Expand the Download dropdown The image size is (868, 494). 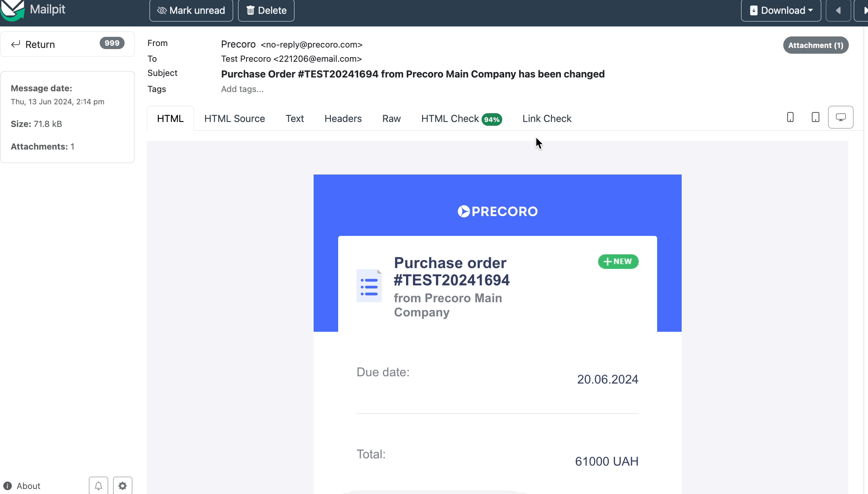coord(781,10)
